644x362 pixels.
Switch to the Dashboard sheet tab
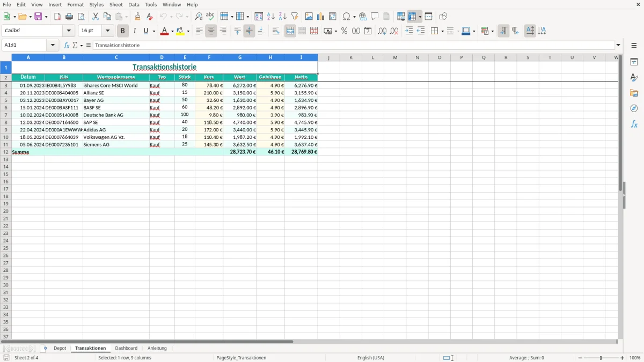(126, 349)
